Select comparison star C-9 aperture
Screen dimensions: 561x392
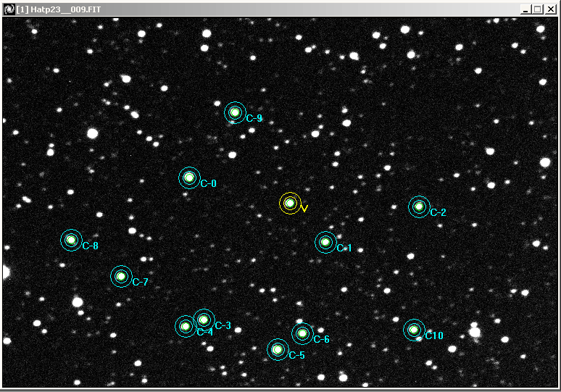tap(235, 112)
